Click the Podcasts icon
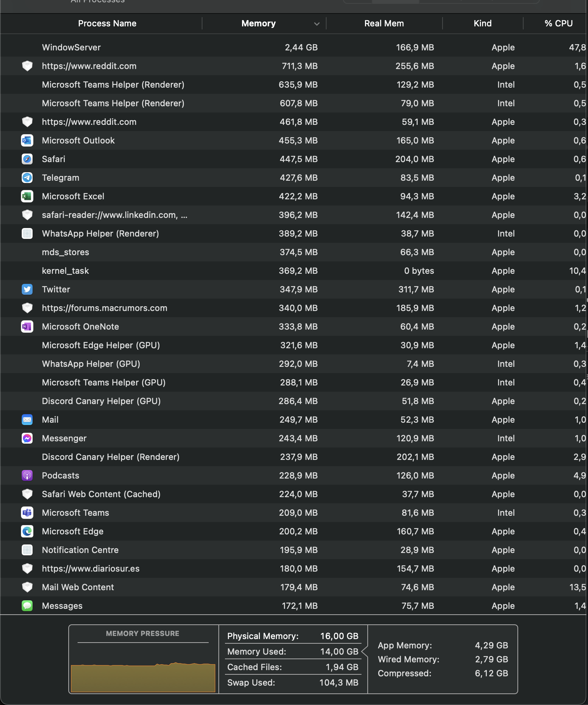Image resolution: width=588 pixels, height=705 pixels. pyautogui.click(x=27, y=475)
